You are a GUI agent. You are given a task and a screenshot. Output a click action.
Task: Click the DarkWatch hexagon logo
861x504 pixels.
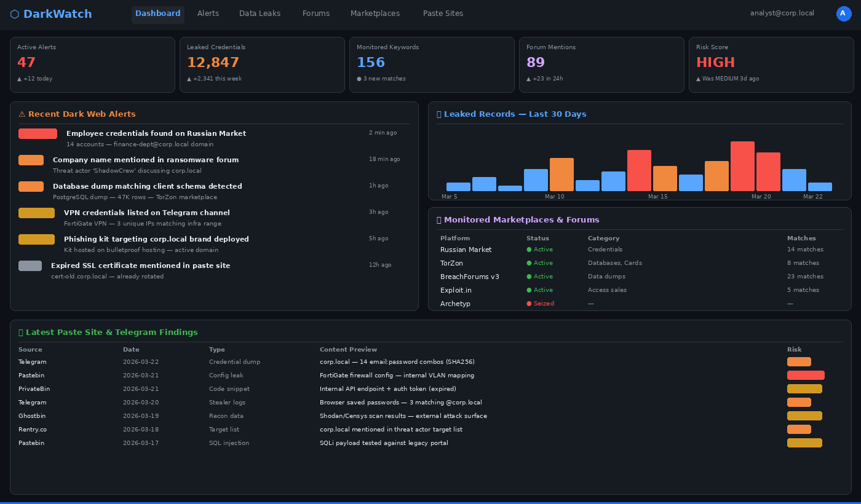point(14,14)
